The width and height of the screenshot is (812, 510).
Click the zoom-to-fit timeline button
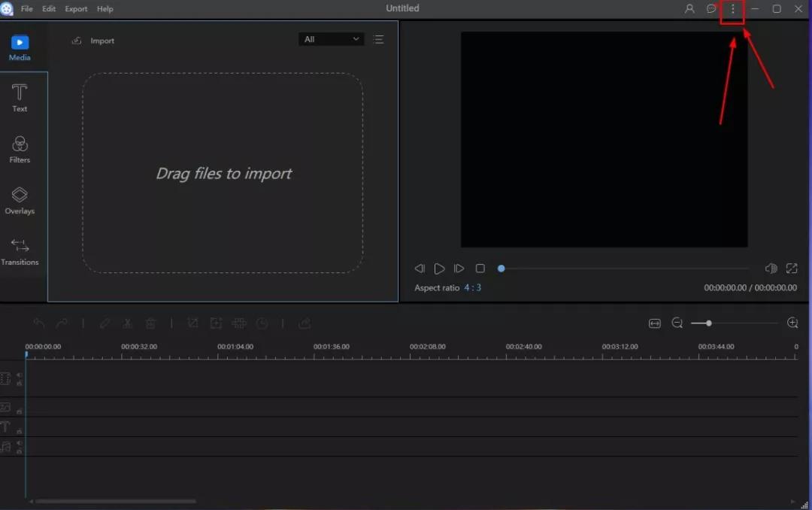[x=655, y=323]
